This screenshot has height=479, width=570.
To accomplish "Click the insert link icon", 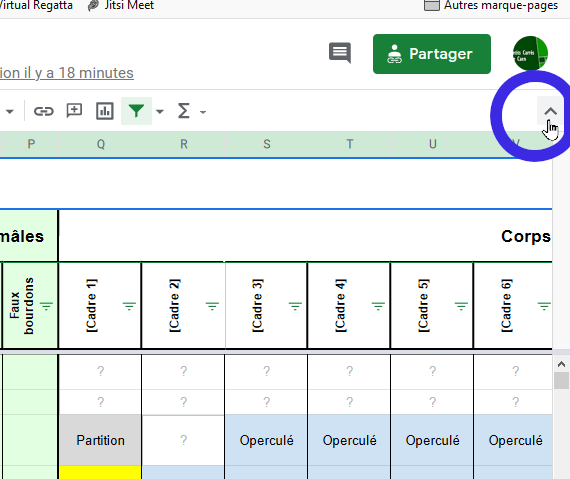I will tap(44, 111).
